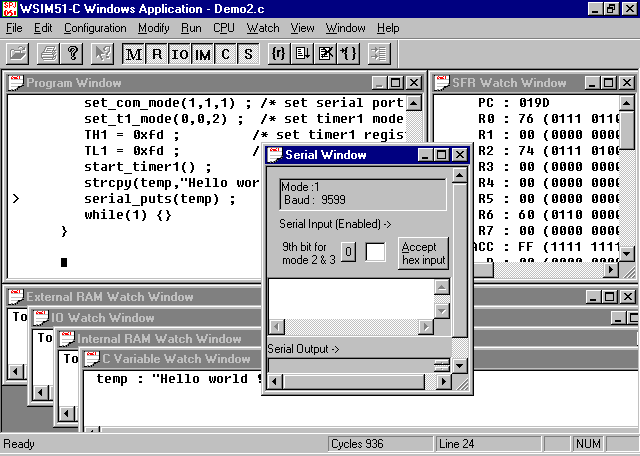Toggle the 9th bit 0 button
The width and height of the screenshot is (640, 456).
(348, 251)
